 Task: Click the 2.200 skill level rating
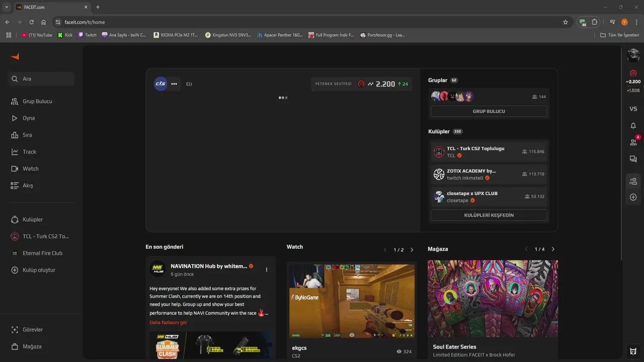tap(385, 84)
